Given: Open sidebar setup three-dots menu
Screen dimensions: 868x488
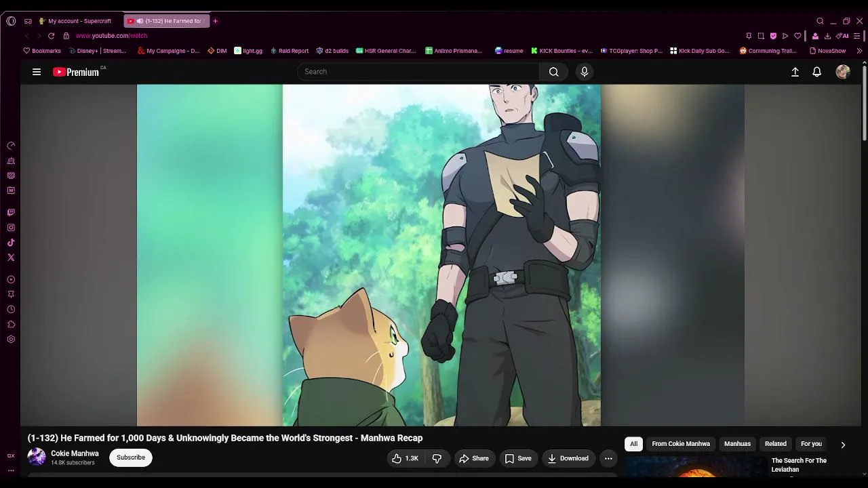Looking at the screenshot, I should point(11,470).
